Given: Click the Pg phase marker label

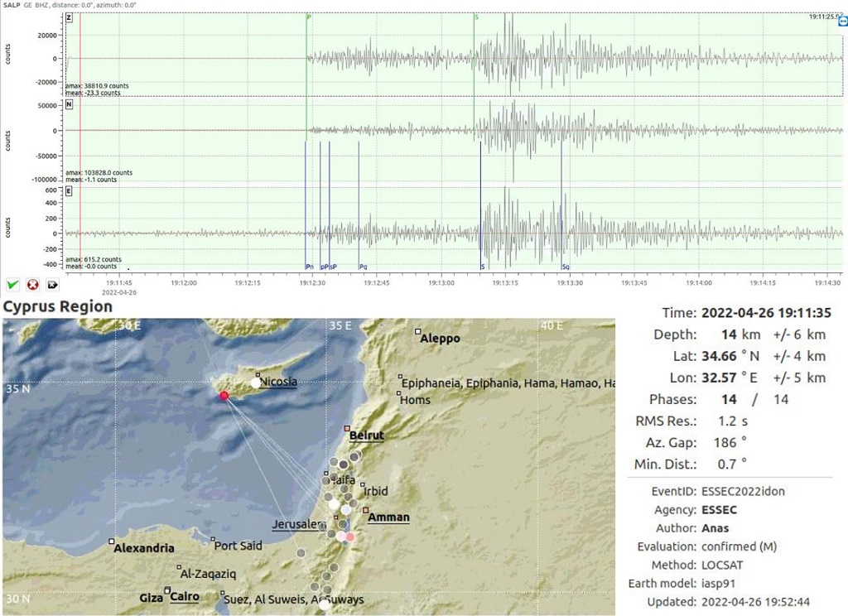Looking at the screenshot, I should pos(363,267).
